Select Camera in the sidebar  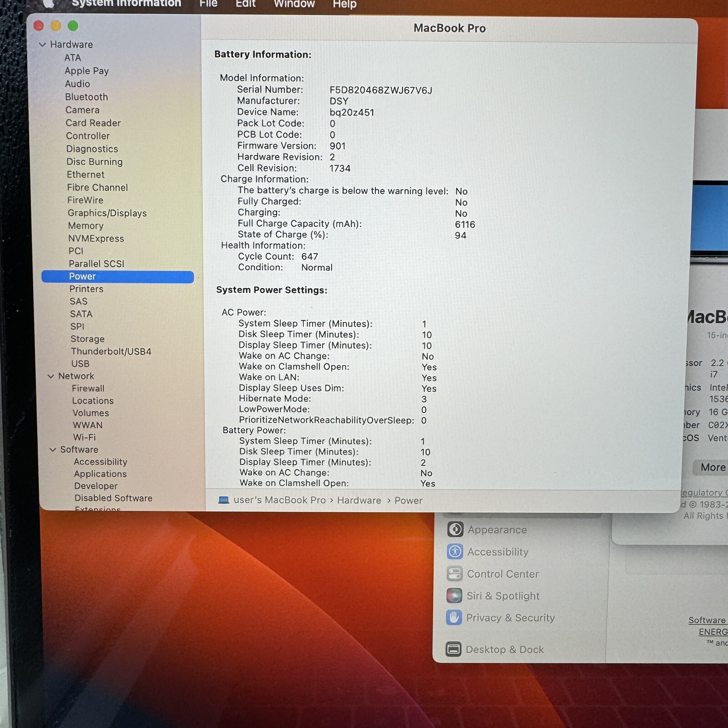(82, 110)
